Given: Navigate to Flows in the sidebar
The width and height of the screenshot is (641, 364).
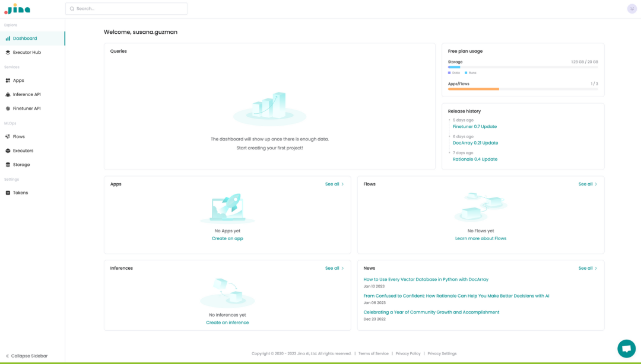Looking at the screenshot, I should coord(32,136).
